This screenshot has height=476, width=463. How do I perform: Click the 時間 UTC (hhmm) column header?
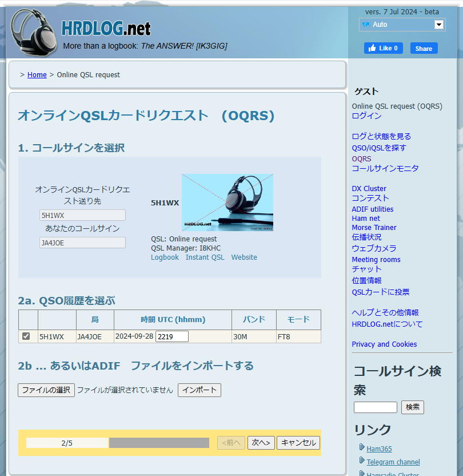pos(173,320)
